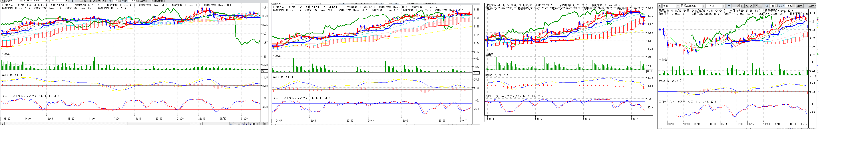The image size is (868, 149).
Task: Toggle the 日 daily period button in 60-minute chart
Action: click(742, 6)
